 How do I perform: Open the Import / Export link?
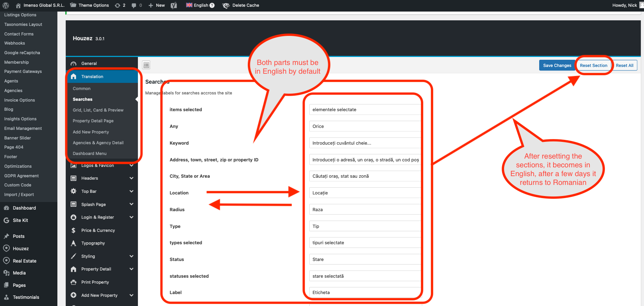coord(19,194)
